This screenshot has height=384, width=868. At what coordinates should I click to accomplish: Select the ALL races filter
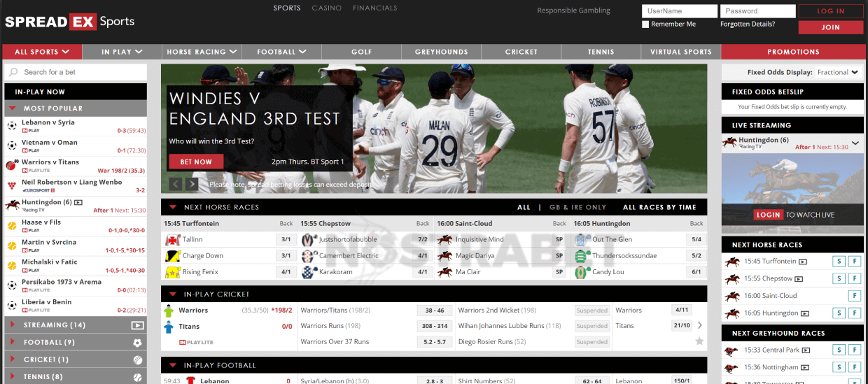click(x=524, y=208)
